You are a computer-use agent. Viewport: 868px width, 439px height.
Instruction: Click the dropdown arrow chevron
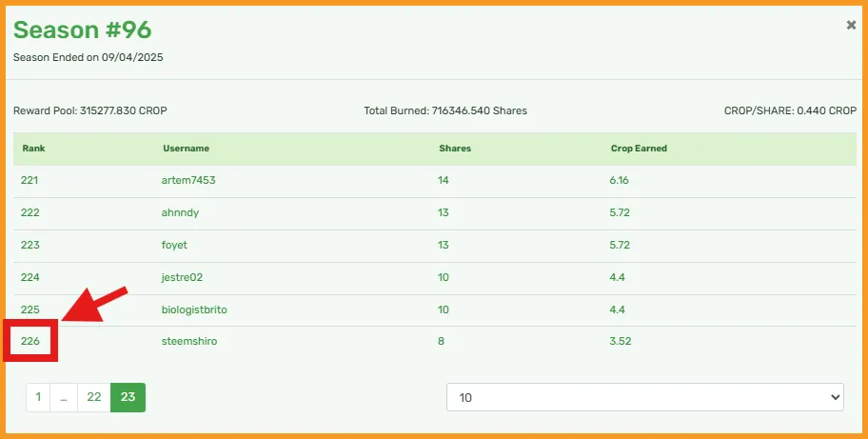(x=836, y=397)
